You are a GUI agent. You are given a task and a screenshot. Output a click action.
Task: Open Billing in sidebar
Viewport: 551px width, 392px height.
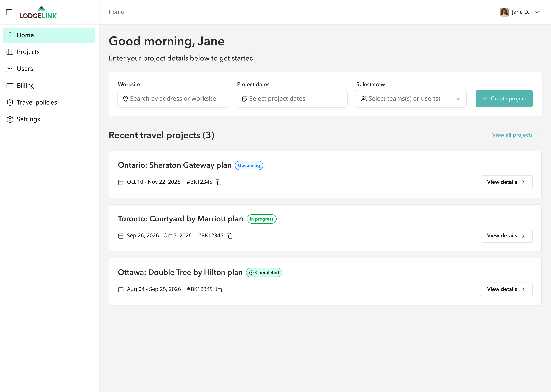49,86
